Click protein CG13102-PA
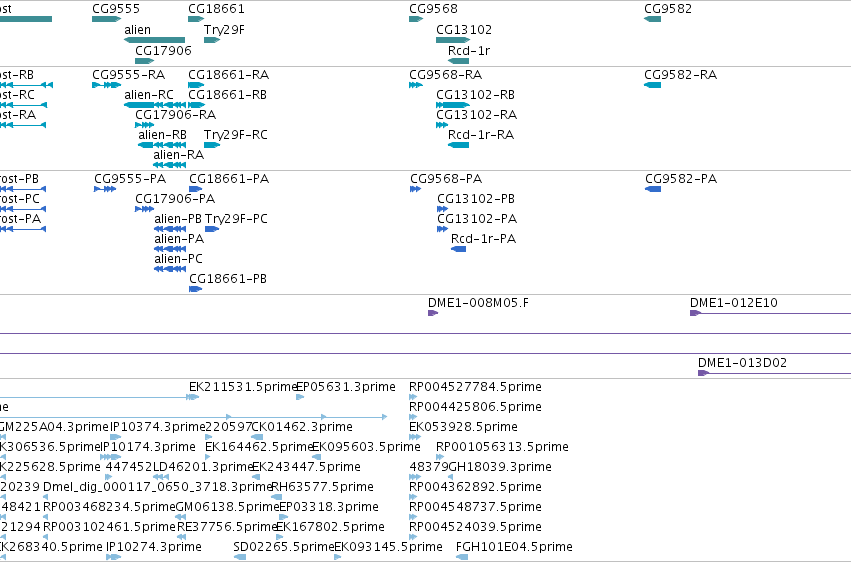Screen dimensions: 851x562 [x=477, y=219]
